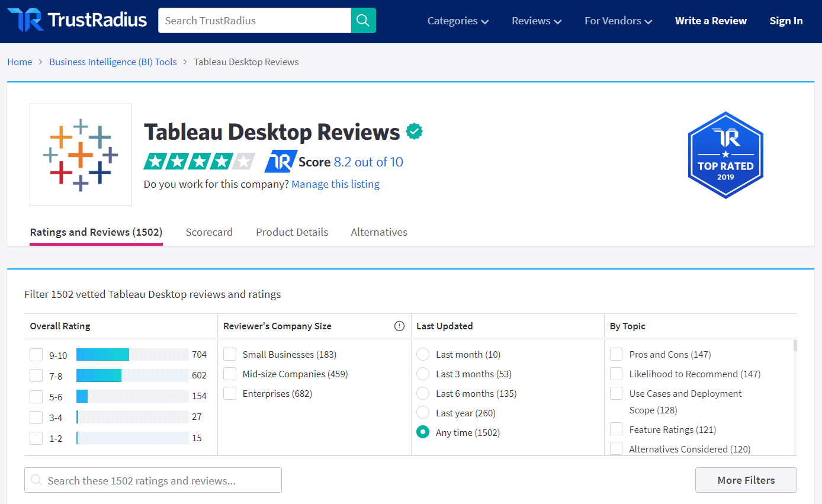Check the Mid-size Companies checkbox
The height and width of the screenshot is (504, 822).
(230, 374)
